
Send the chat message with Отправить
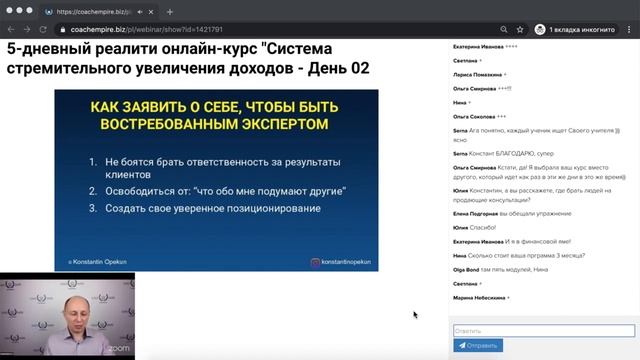[478, 345]
